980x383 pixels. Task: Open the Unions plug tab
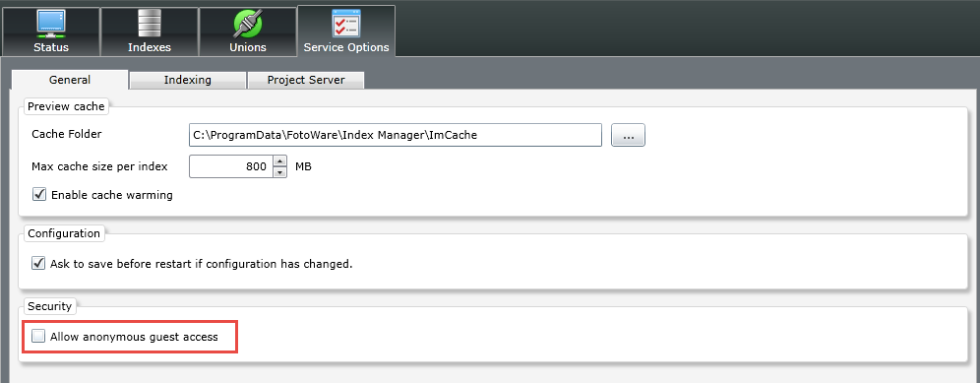coord(248,32)
